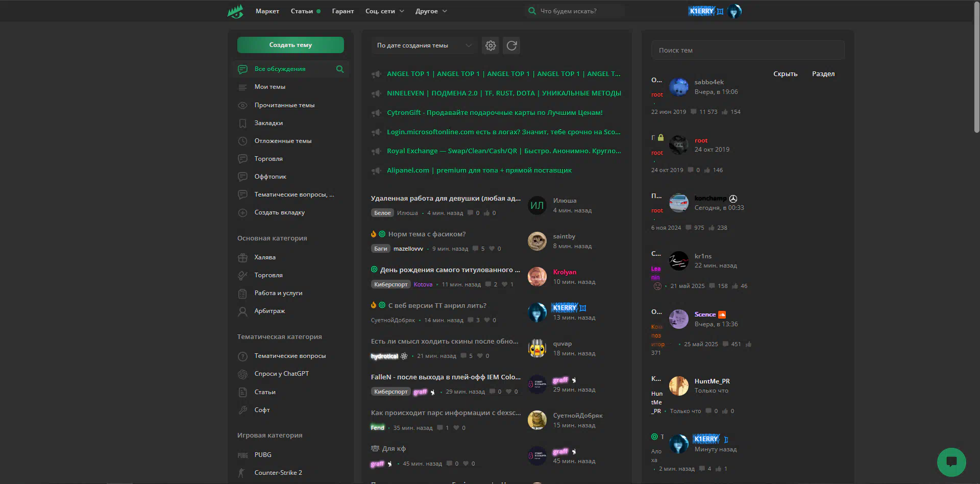Image resolution: width=980 pixels, height=484 pixels.
Task: Open the Гарант menu item
Action: (342, 11)
